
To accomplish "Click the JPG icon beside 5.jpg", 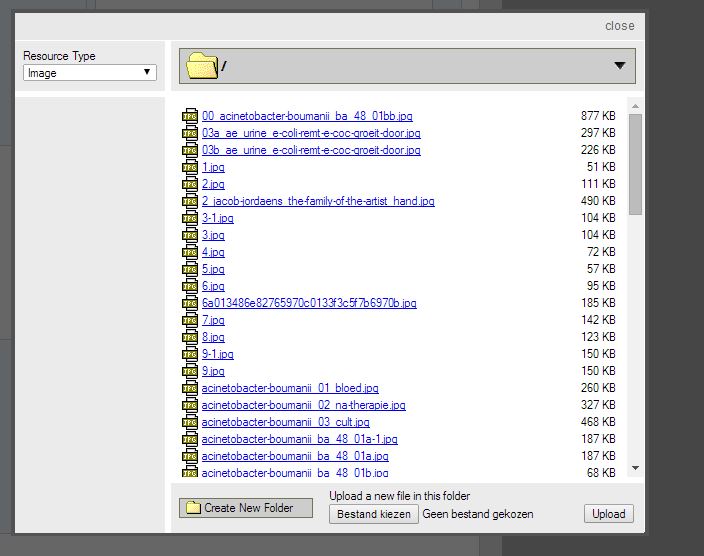I will [x=189, y=269].
